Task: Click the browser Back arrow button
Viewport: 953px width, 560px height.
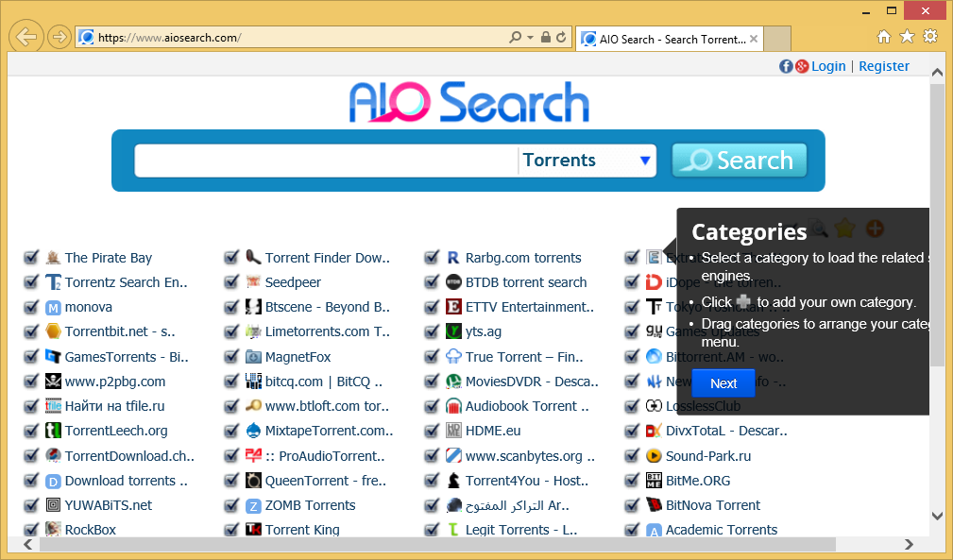Action: pyautogui.click(x=26, y=37)
